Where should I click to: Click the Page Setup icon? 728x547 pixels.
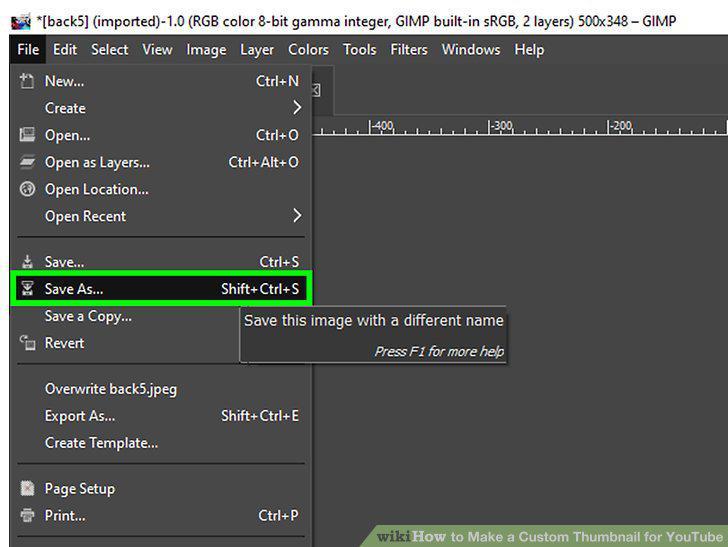coord(27,488)
